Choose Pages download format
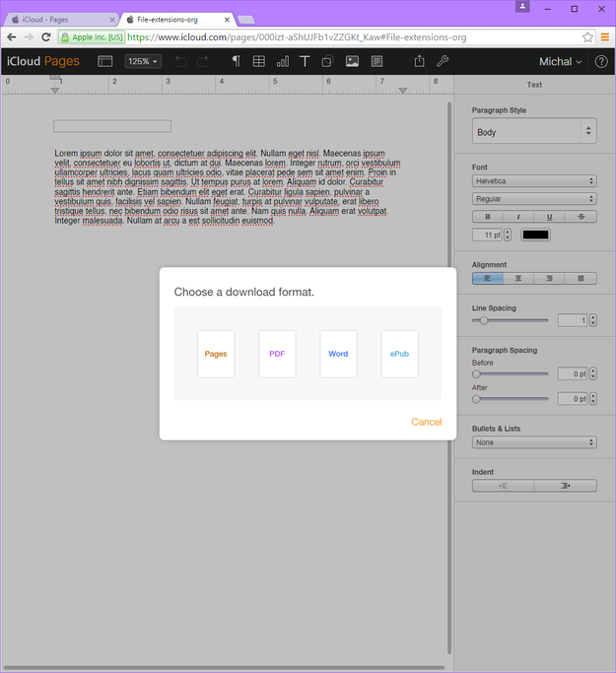 click(216, 354)
